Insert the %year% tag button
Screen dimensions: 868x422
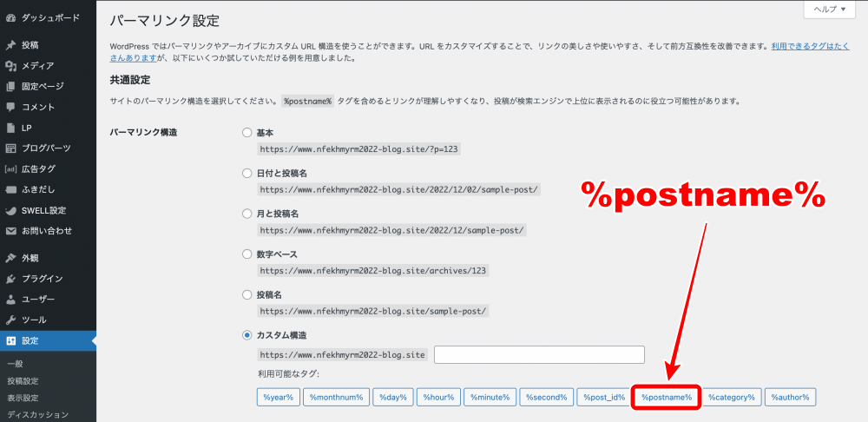[279, 397]
